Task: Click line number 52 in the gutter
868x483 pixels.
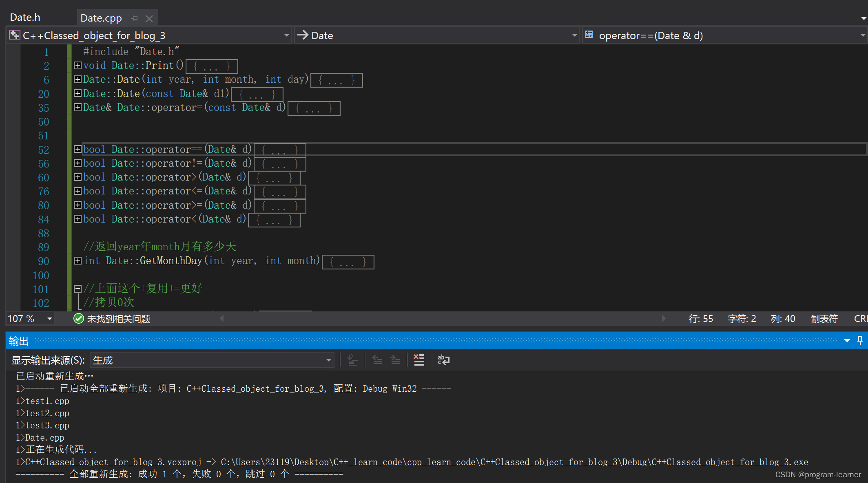Action: (44, 150)
